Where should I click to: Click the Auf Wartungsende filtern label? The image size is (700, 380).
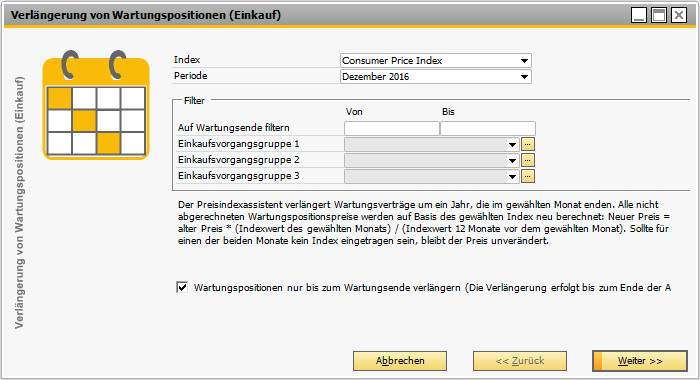(233, 128)
